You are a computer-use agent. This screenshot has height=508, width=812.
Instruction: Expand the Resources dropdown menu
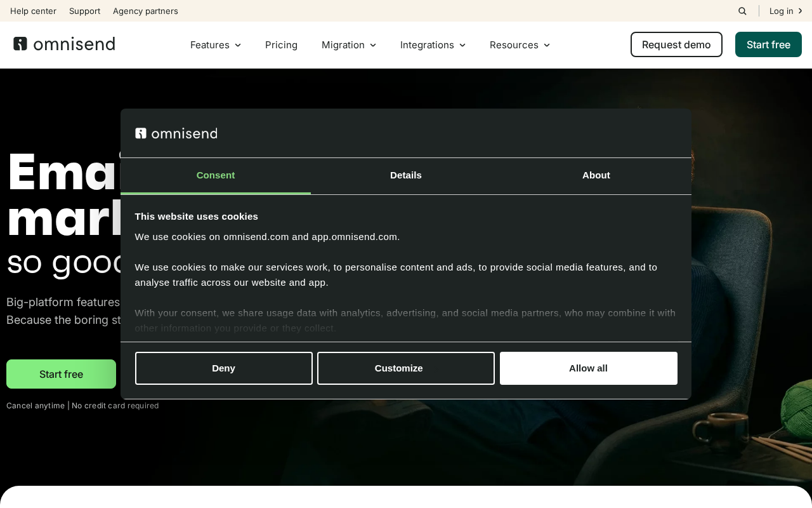click(x=520, y=45)
